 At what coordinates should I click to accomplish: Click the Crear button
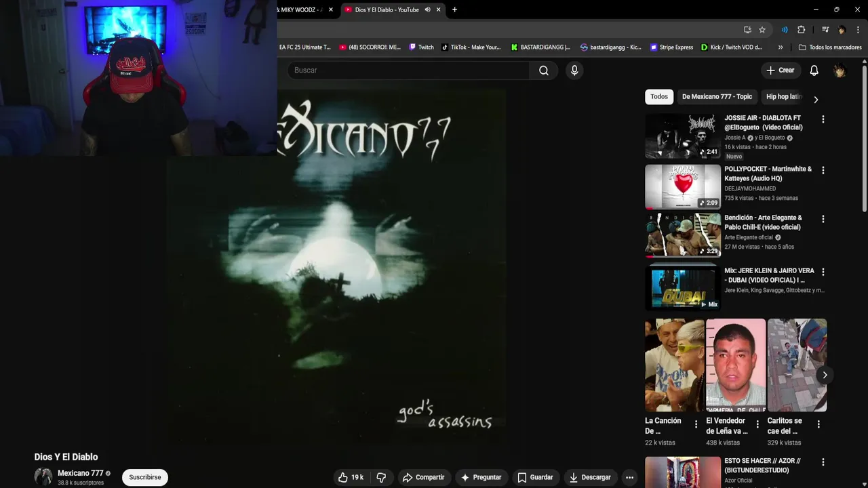[x=780, y=70]
